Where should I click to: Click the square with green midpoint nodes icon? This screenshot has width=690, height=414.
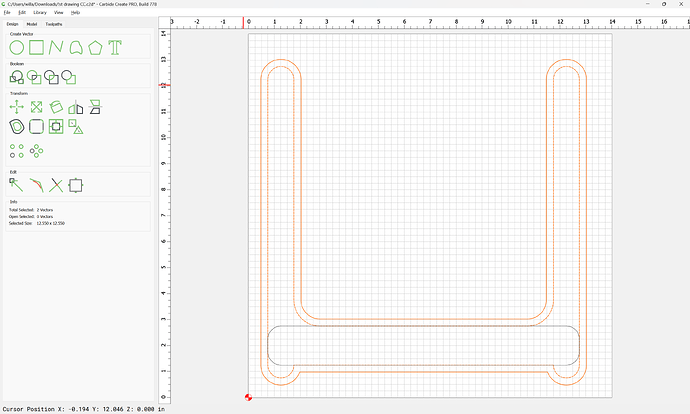pos(76,185)
